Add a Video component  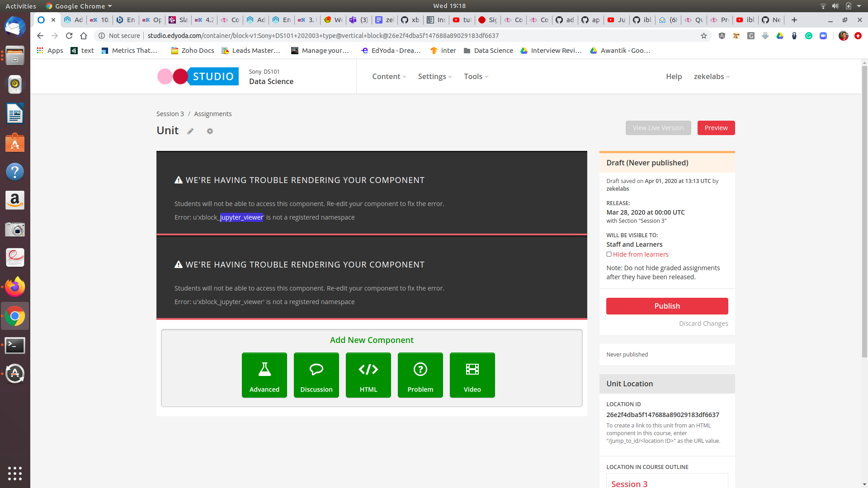472,375
